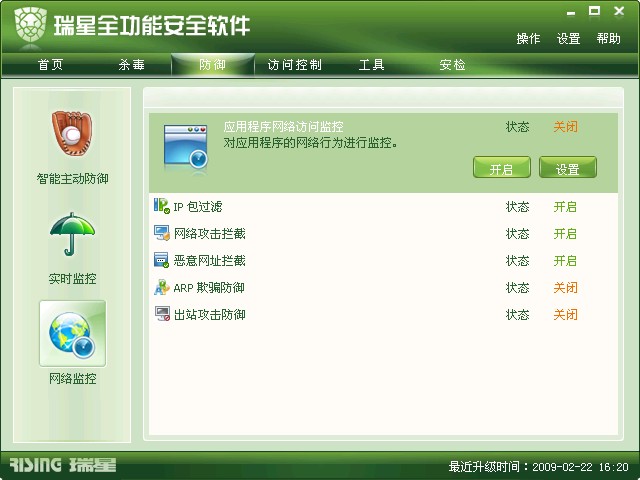
Task: Click the ARP 欺骗防御 row icon
Action: tap(162, 287)
